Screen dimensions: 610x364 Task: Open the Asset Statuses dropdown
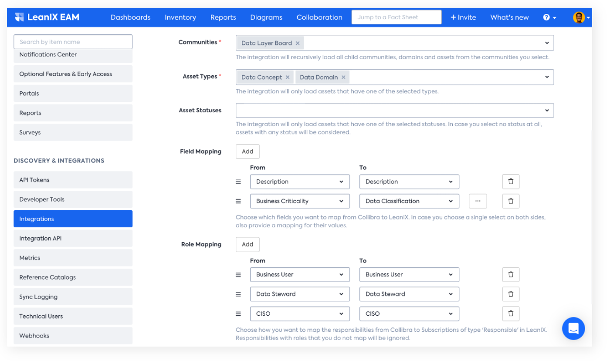(x=395, y=111)
